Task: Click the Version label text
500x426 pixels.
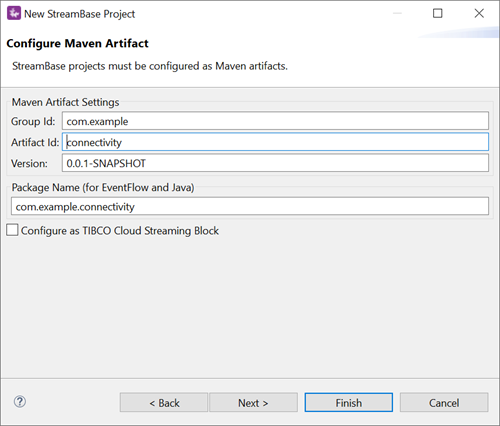Action: pos(29,163)
